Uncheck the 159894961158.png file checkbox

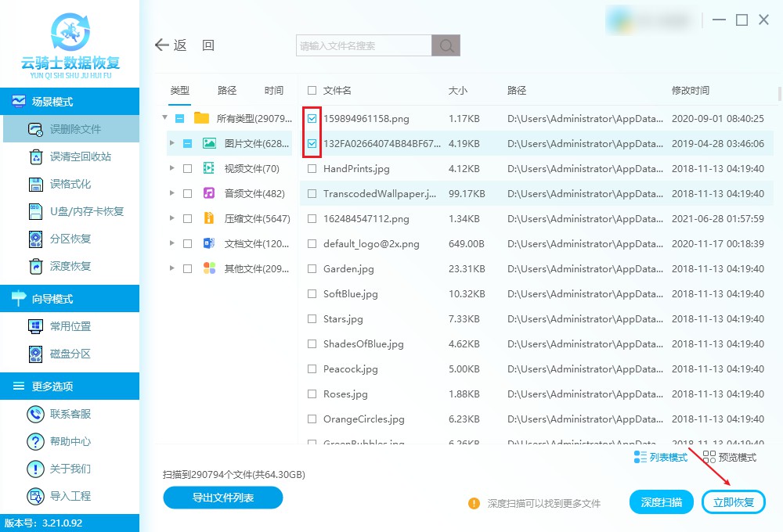312,119
